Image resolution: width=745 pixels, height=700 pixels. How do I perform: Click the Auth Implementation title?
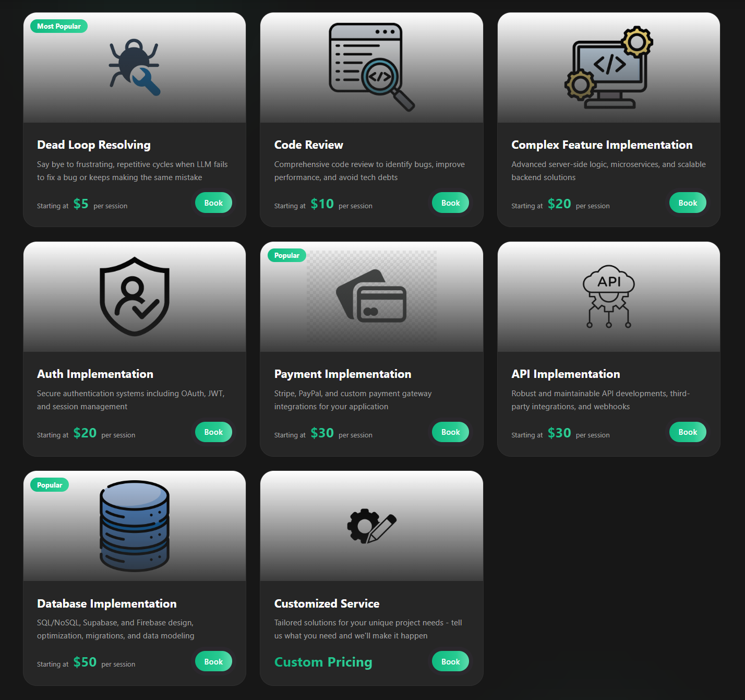(x=95, y=374)
